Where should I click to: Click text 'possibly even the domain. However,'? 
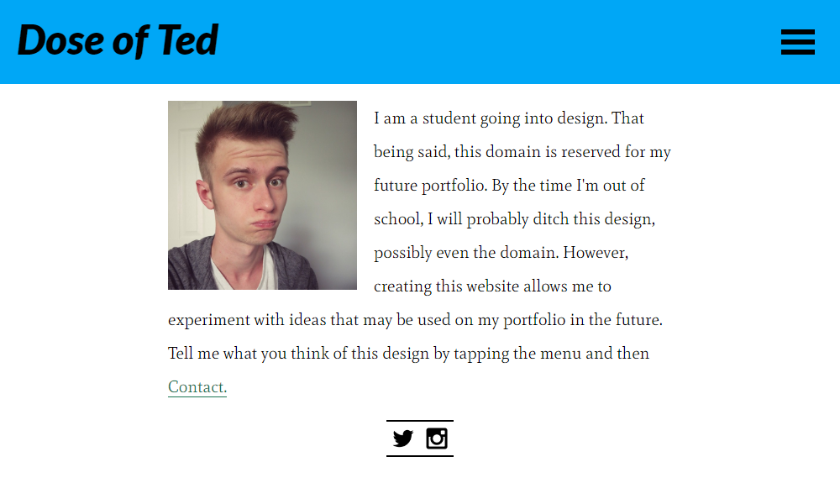pyautogui.click(x=501, y=252)
